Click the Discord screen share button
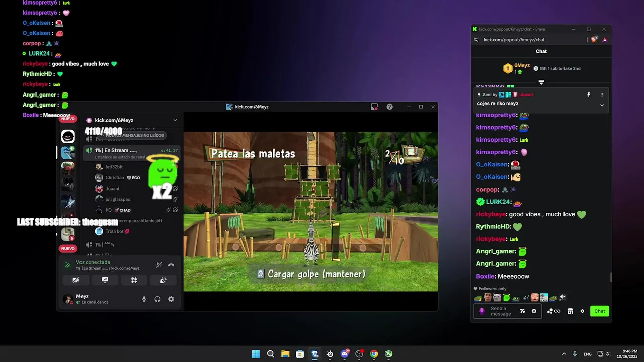Image resolution: width=644 pixels, height=362 pixels. (105, 280)
